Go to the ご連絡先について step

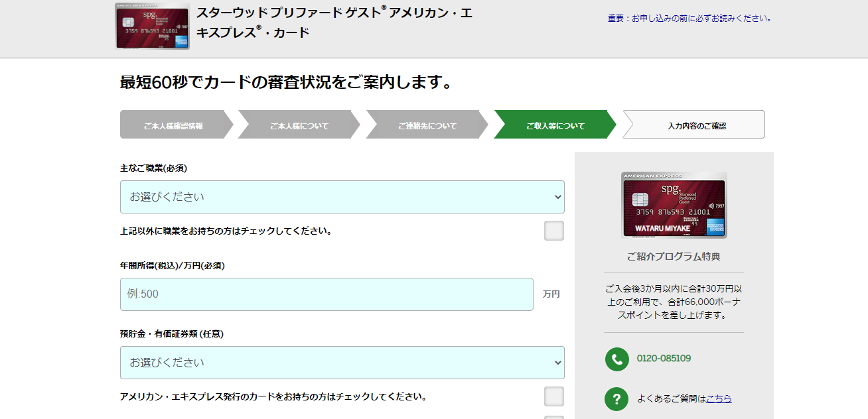tap(427, 125)
